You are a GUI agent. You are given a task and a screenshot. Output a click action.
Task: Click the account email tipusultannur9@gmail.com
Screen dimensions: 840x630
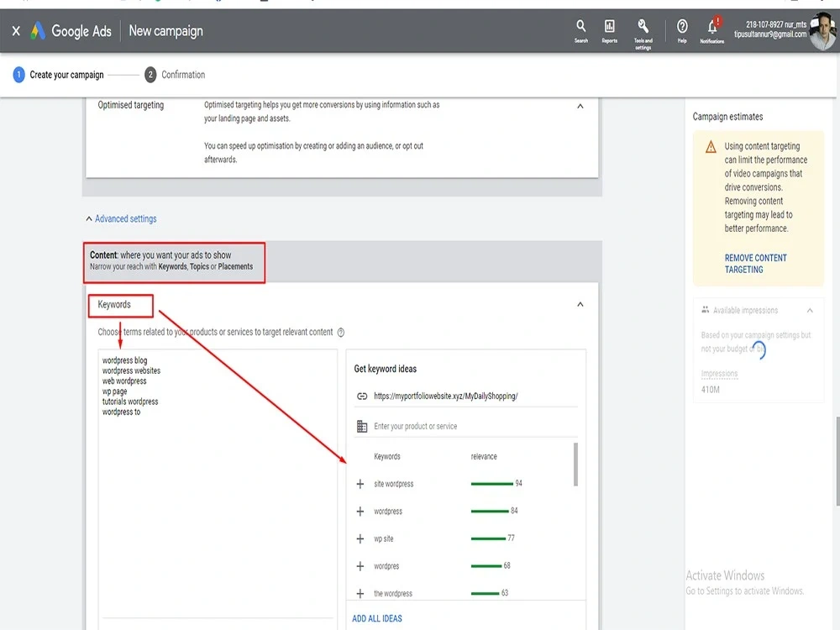coord(769,34)
